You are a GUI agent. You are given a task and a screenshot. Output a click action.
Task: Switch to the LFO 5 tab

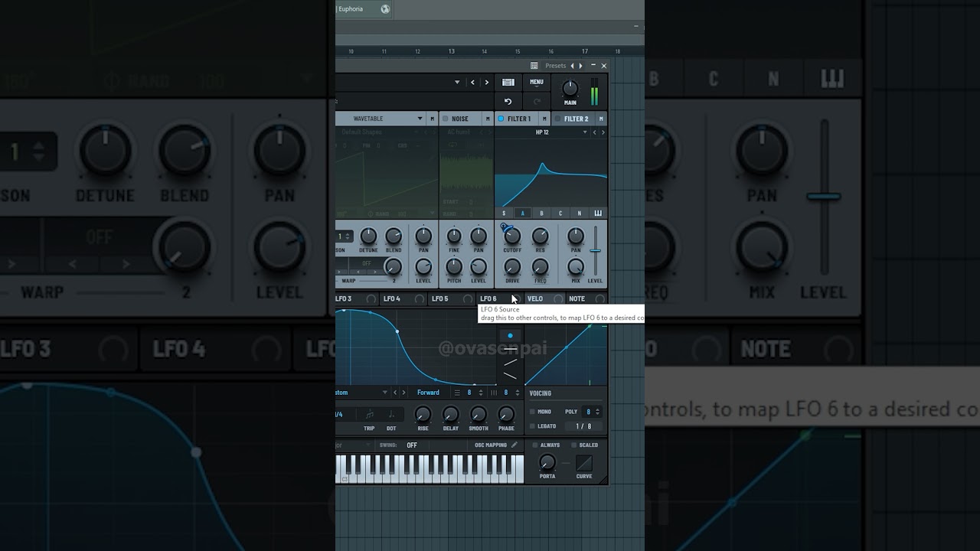(440, 299)
